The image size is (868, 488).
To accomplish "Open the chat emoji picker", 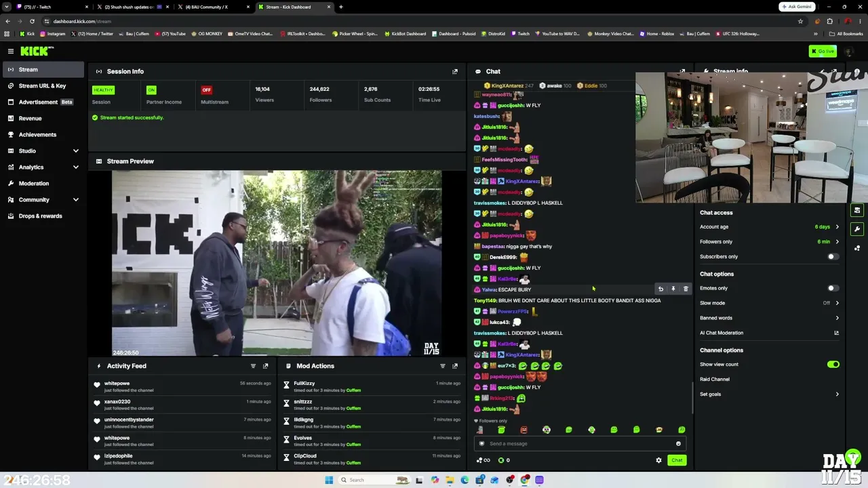I will 678,444.
